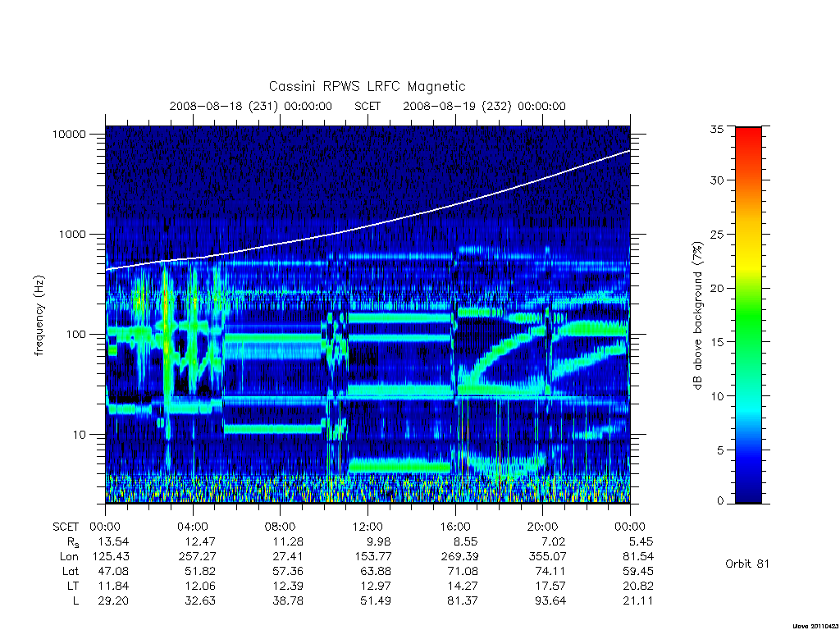Click the Rs value '5.45'
840x630 pixels.
click(641, 541)
